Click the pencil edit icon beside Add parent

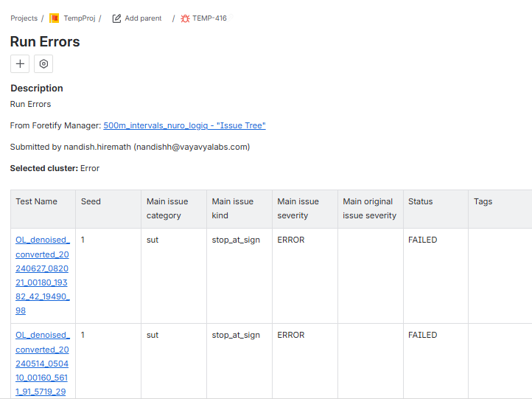(116, 18)
